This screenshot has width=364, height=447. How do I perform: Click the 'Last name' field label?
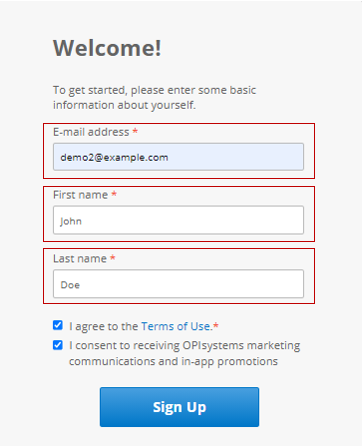point(80,259)
